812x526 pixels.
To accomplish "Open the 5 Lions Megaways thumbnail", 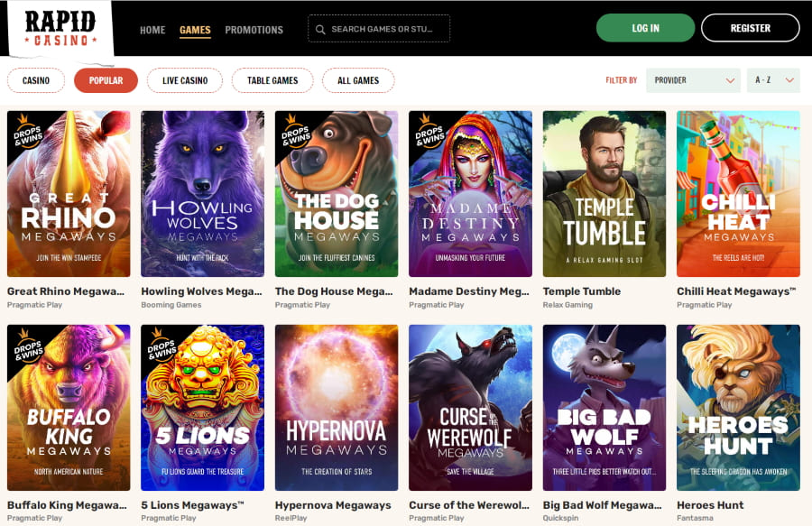I will pos(202,408).
